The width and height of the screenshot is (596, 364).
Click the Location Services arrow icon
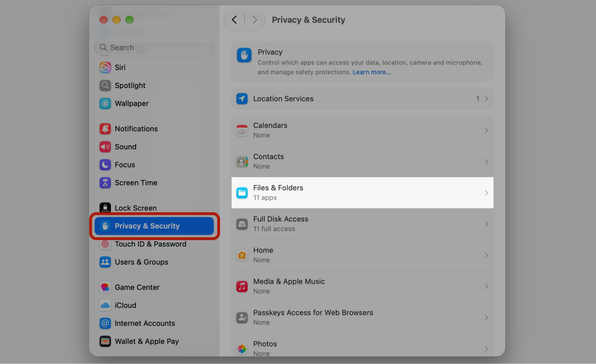[x=242, y=99]
